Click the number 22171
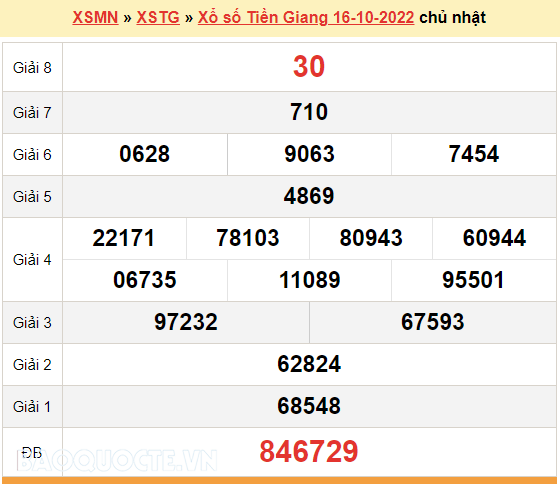 (x=124, y=238)
